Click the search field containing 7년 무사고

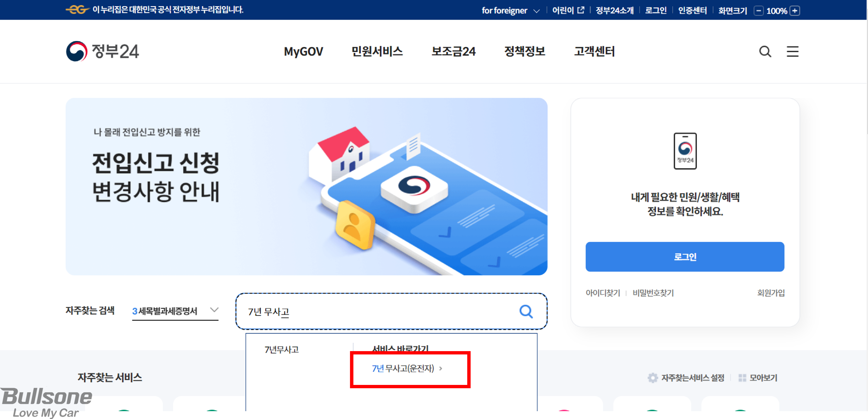click(391, 311)
